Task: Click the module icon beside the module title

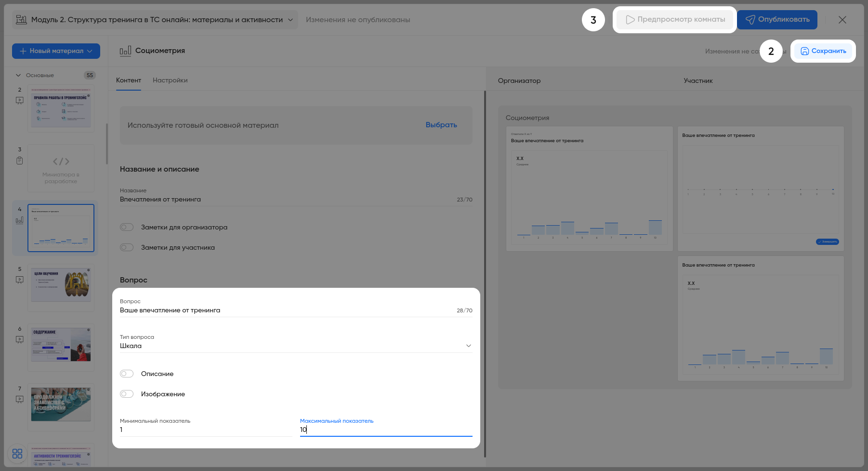Action: (x=21, y=20)
